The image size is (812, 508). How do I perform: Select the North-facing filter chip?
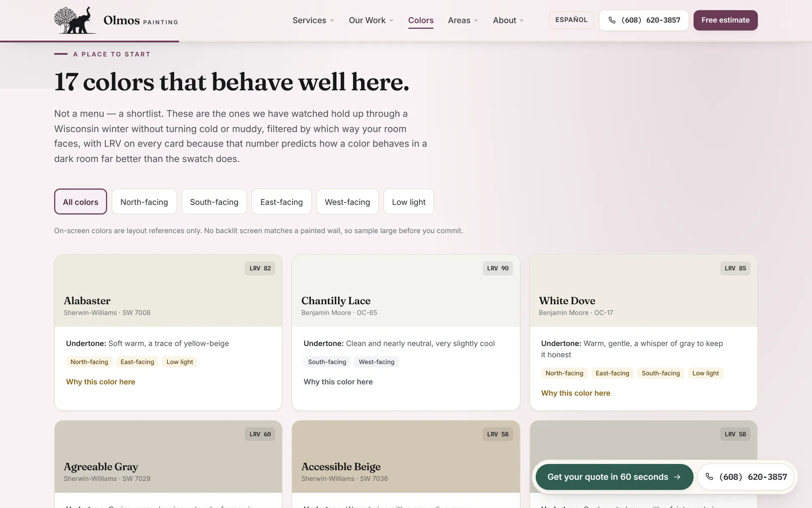tap(144, 202)
